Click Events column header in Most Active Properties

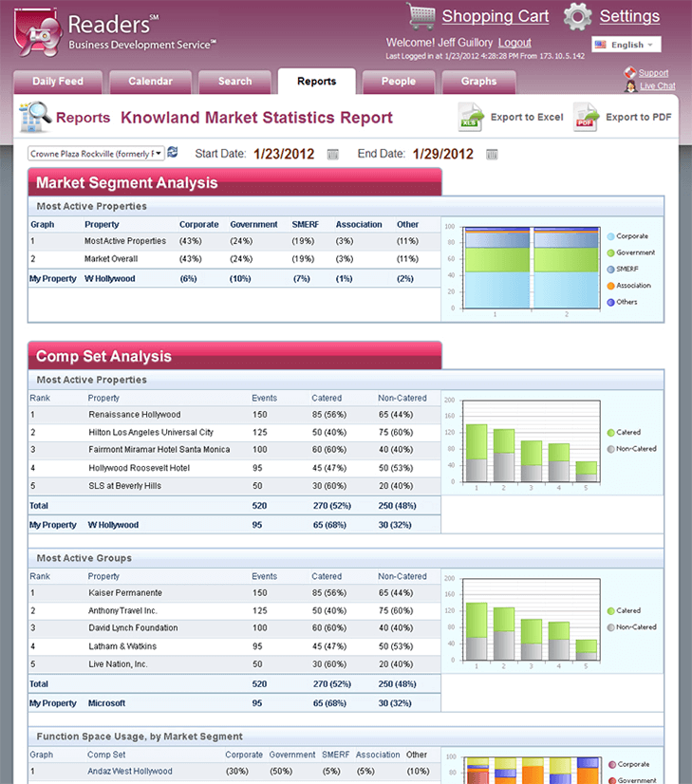tap(264, 398)
